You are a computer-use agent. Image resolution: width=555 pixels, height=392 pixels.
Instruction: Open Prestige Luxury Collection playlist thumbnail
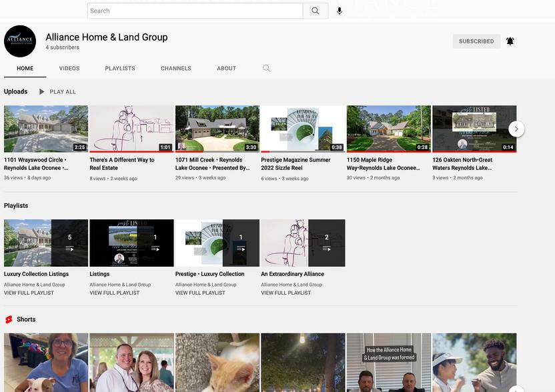(217, 243)
